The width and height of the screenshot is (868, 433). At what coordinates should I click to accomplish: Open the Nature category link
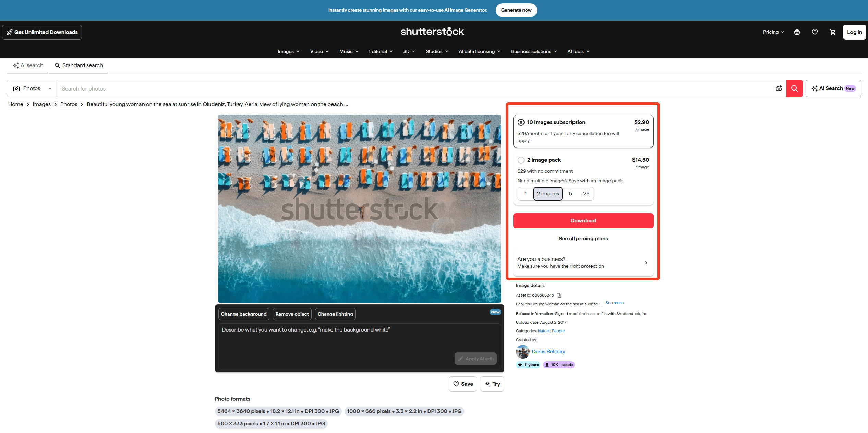[544, 331]
